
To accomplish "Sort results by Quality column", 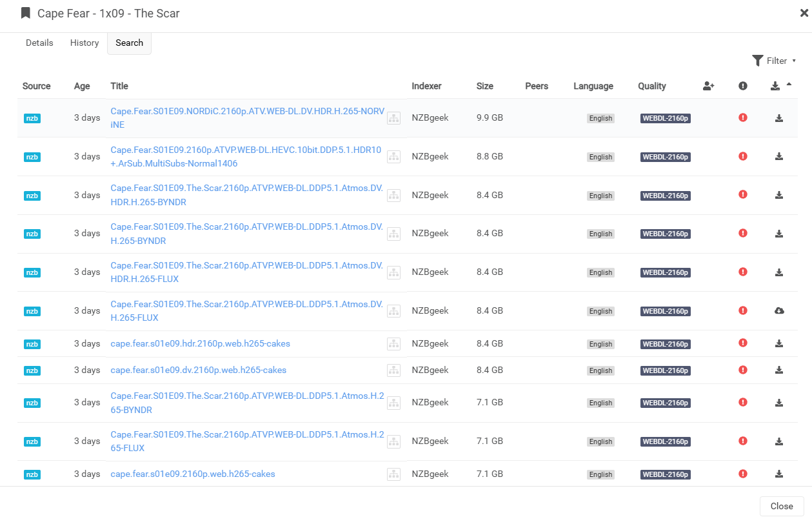I will pos(652,86).
